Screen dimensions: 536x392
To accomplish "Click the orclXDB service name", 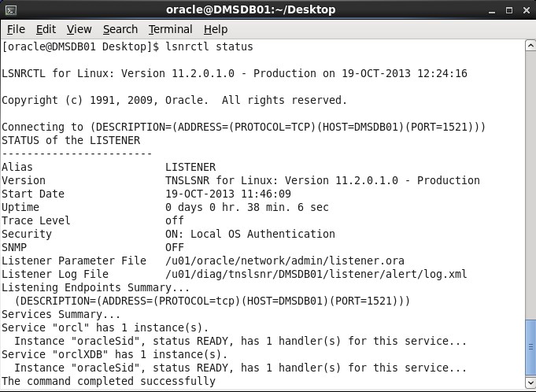I will [x=80, y=354].
